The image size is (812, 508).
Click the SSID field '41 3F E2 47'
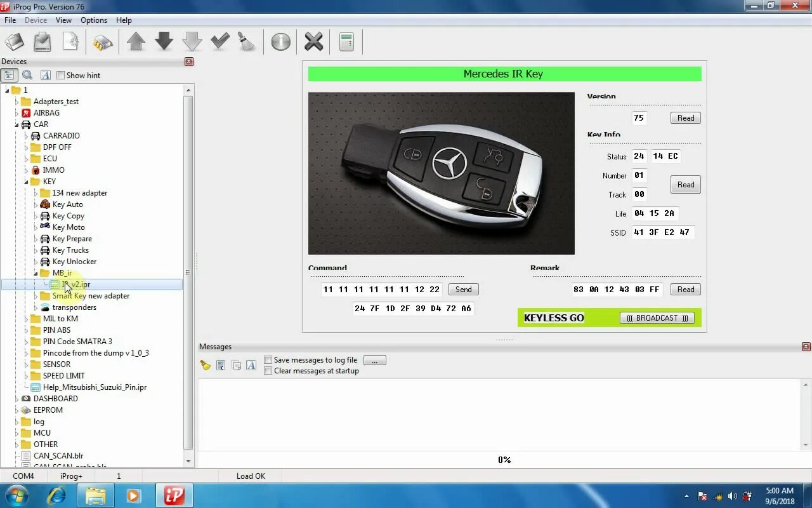click(x=662, y=232)
